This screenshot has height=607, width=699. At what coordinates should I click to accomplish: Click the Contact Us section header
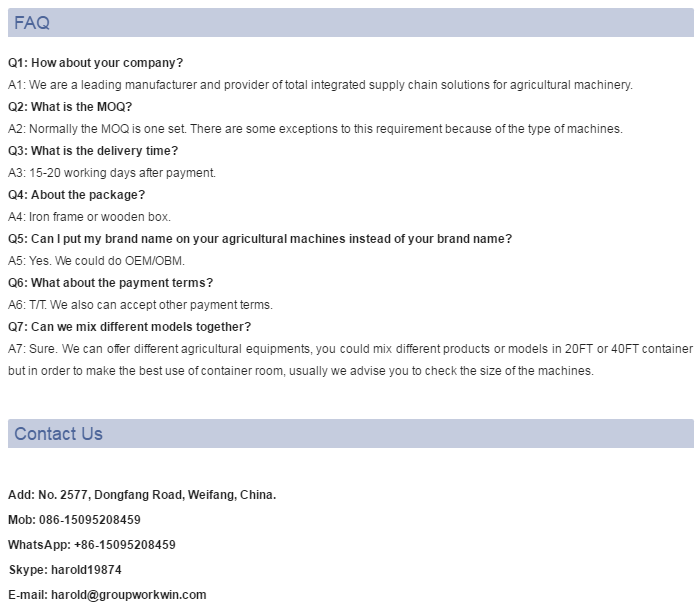point(58,434)
